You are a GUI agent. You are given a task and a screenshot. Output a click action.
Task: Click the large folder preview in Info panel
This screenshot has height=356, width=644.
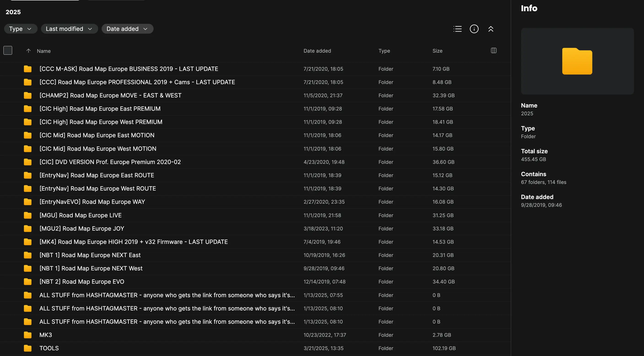pos(577,61)
